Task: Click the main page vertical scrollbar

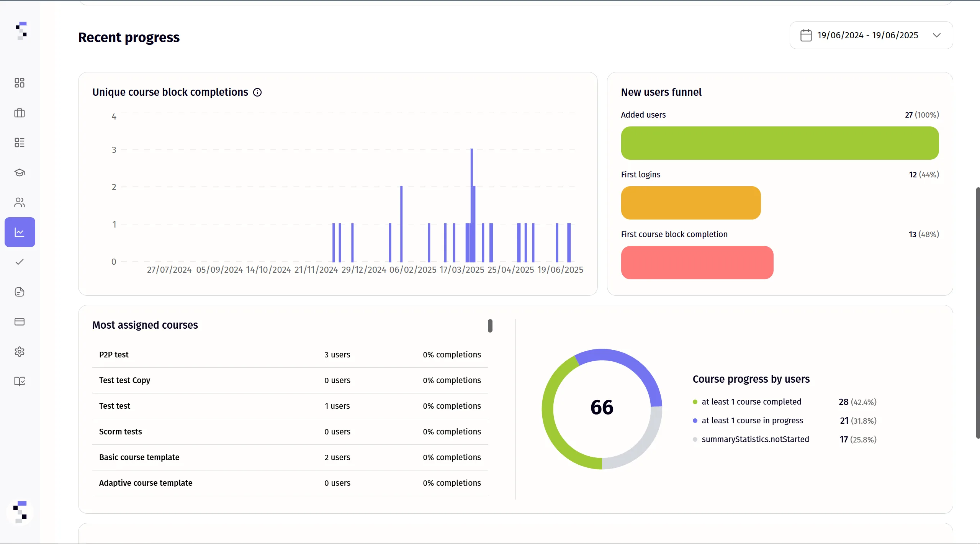Action: point(978,313)
